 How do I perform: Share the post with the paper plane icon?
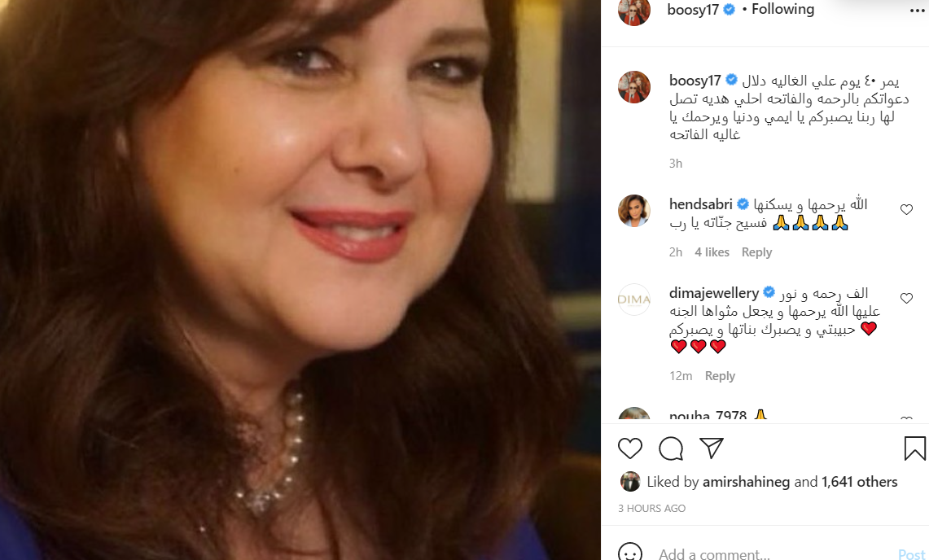point(712,448)
